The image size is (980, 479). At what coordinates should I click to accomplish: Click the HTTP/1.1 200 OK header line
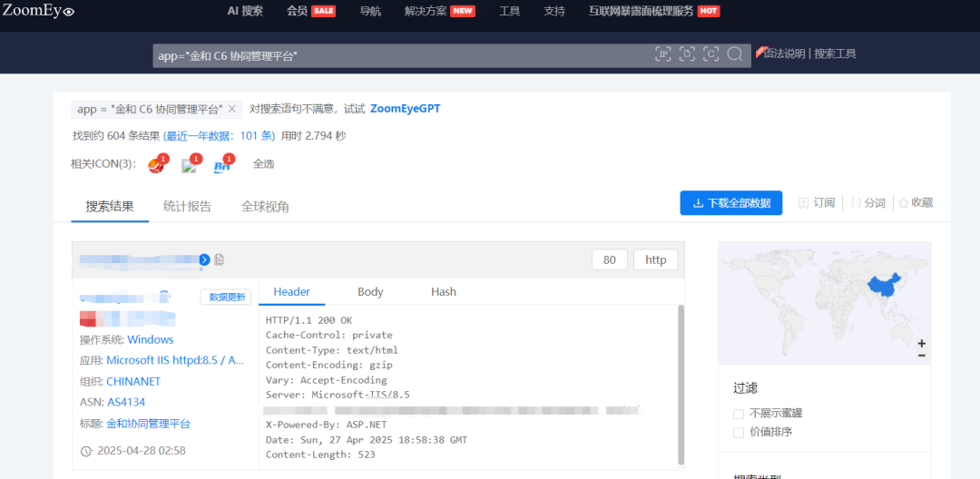(309, 320)
